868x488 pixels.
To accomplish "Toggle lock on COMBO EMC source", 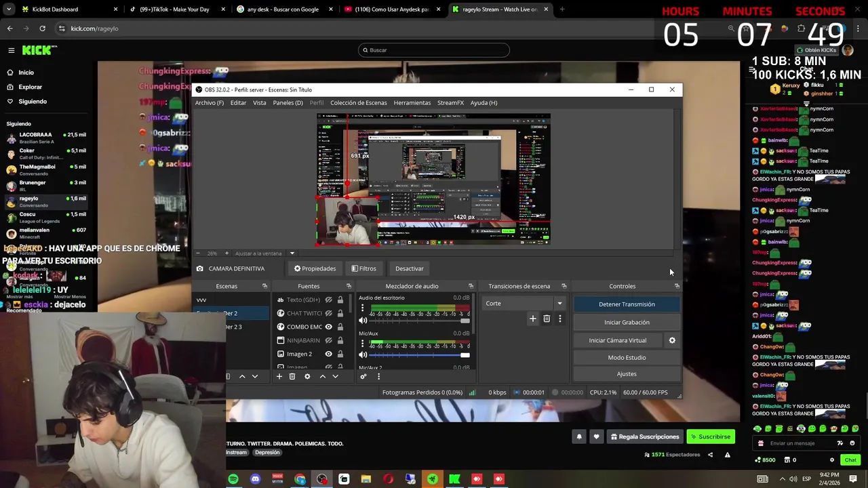I will pos(340,327).
